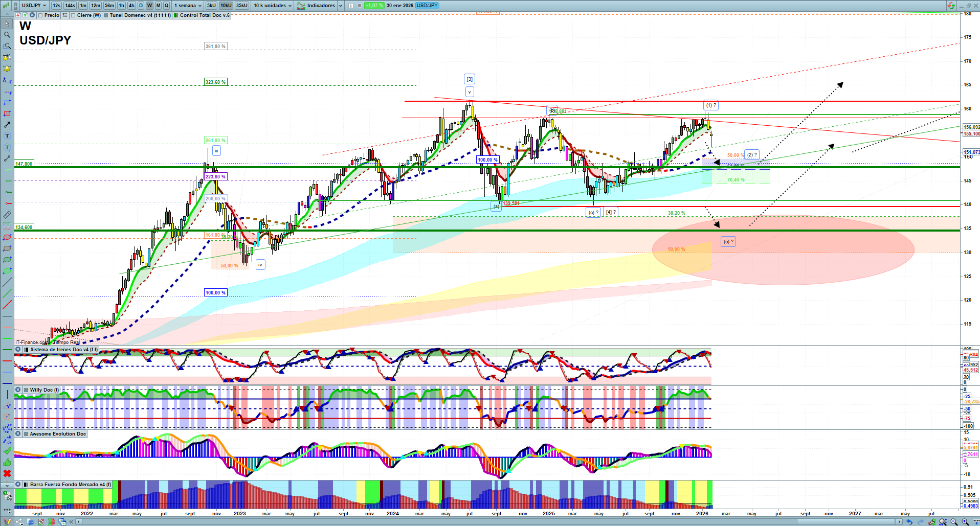The width and height of the screenshot is (980, 526).
Task: Select the black arrow drawing tool
Action: (x=7, y=125)
